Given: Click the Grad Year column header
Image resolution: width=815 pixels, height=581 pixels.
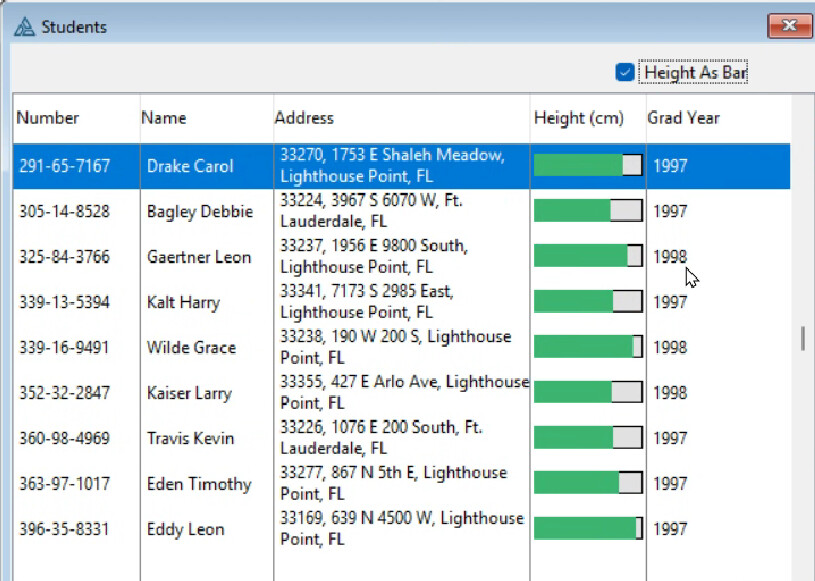Looking at the screenshot, I should [x=683, y=118].
